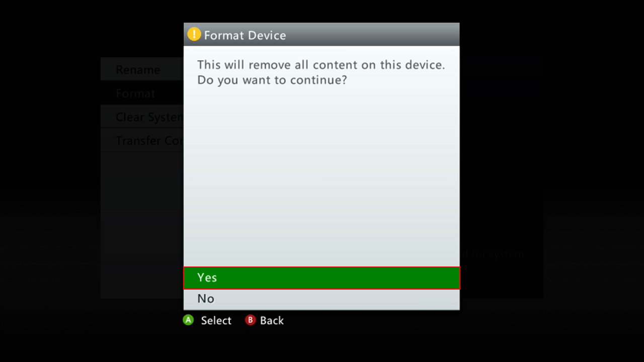Click the yellow warning exclamation icon
The image size is (644, 362).
click(194, 34)
